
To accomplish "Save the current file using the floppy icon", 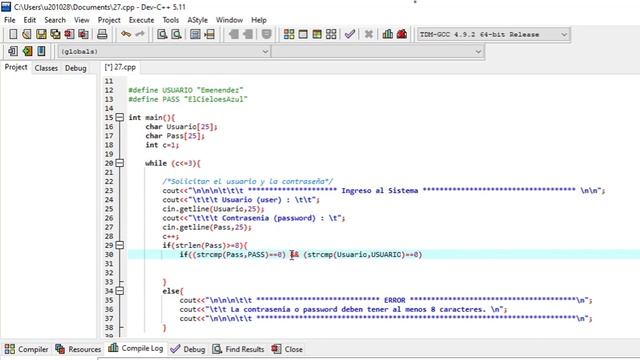I will (41, 34).
